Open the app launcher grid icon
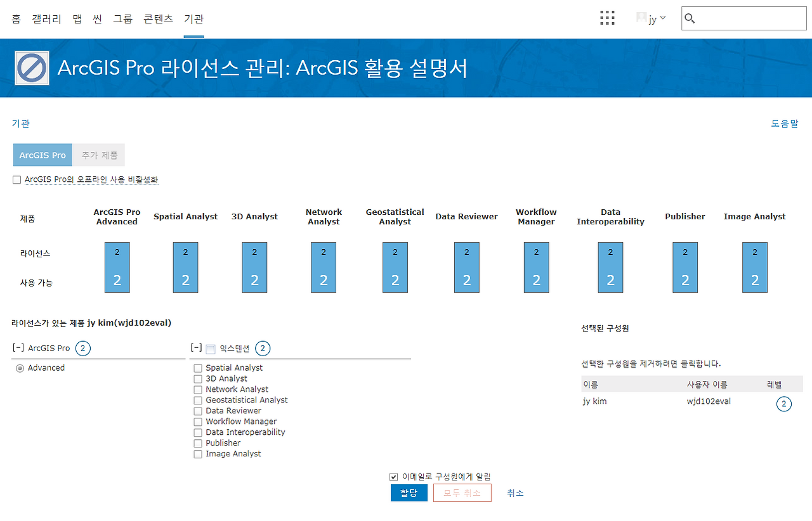812x521 pixels. coord(607,18)
